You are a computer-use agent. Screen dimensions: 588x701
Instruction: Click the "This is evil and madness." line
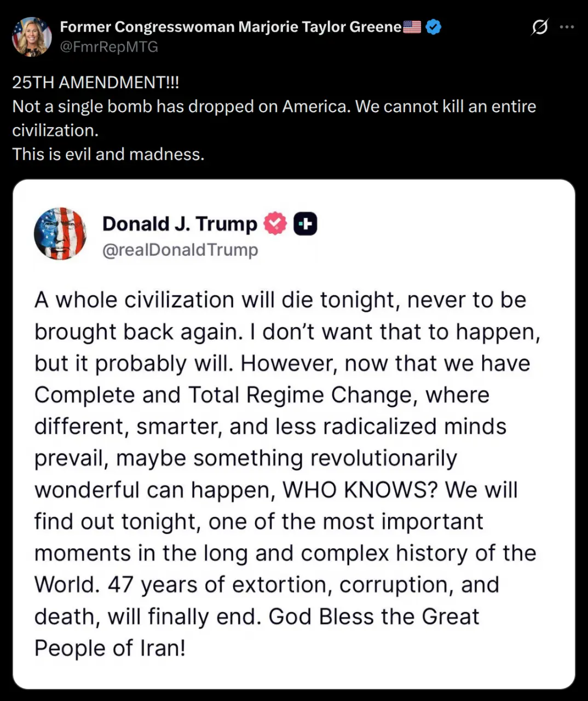pos(108,154)
